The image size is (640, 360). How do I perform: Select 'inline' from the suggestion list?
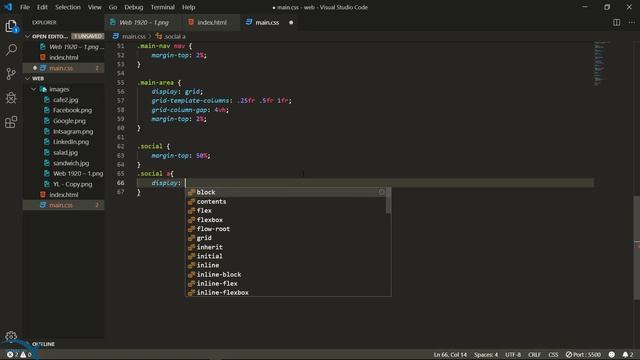tap(286, 265)
